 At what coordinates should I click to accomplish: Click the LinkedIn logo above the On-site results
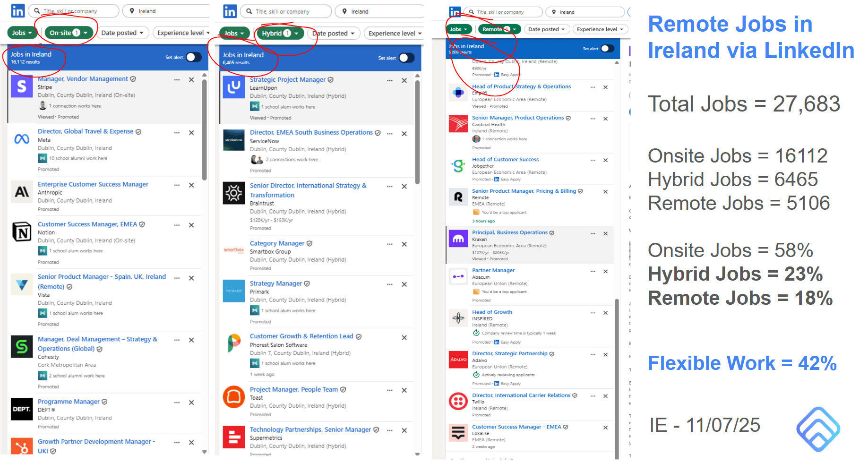coord(18,11)
